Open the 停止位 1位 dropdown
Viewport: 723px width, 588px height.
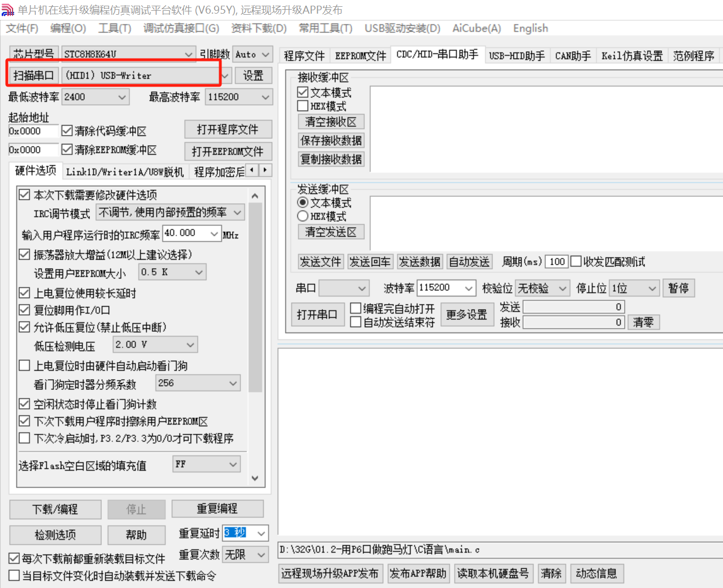[x=652, y=288]
